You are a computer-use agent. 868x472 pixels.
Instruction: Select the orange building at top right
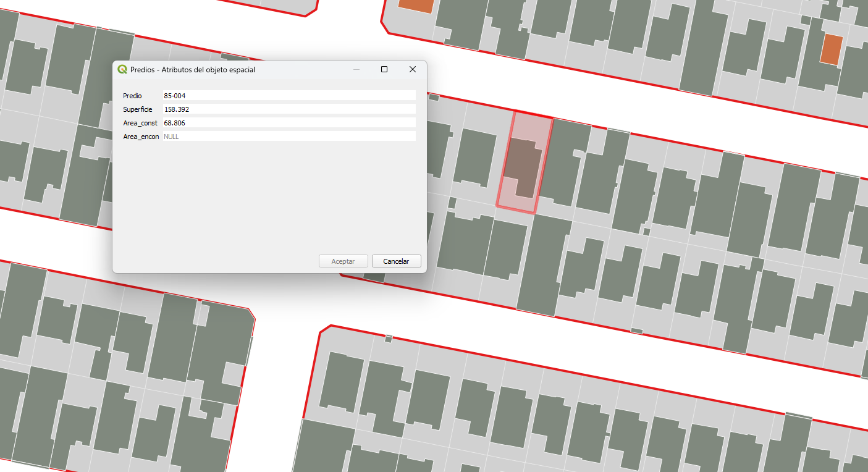[831, 49]
